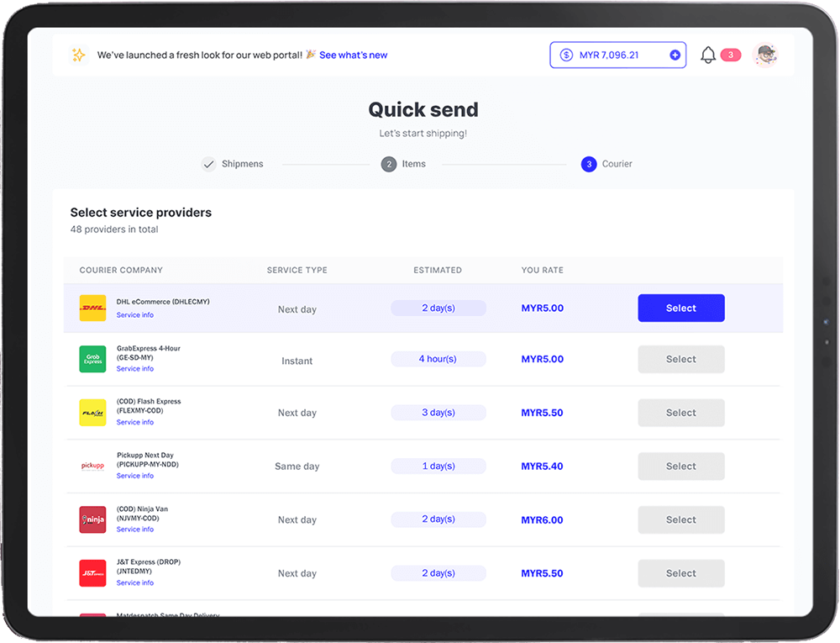Click the Pickupp courier logo
Viewport: 840px width, 643px height.
(92, 466)
